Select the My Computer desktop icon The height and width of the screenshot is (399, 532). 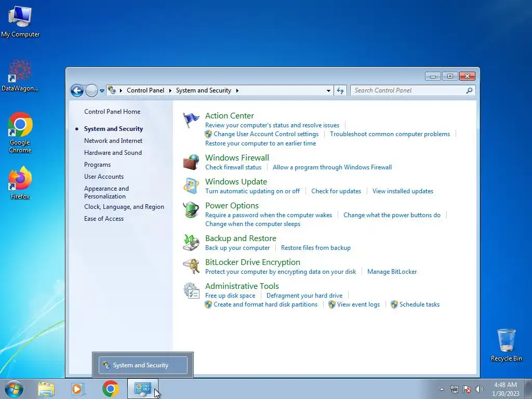coord(20,21)
